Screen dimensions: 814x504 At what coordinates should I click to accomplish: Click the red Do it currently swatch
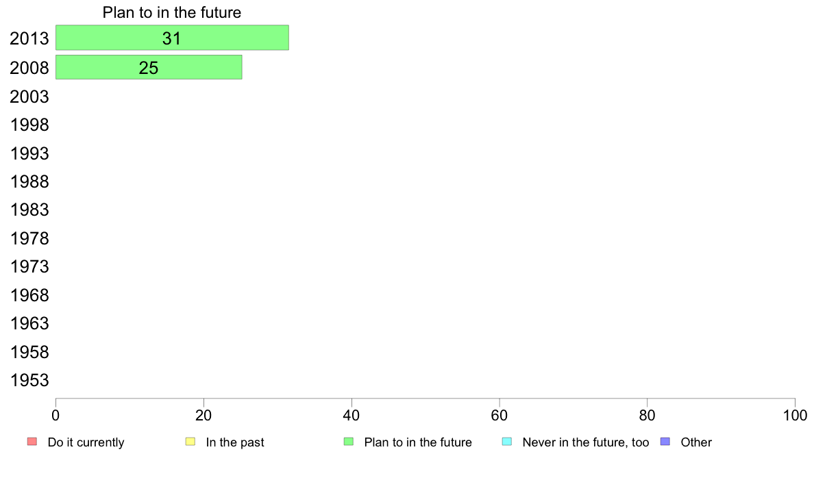click(32, 442)
